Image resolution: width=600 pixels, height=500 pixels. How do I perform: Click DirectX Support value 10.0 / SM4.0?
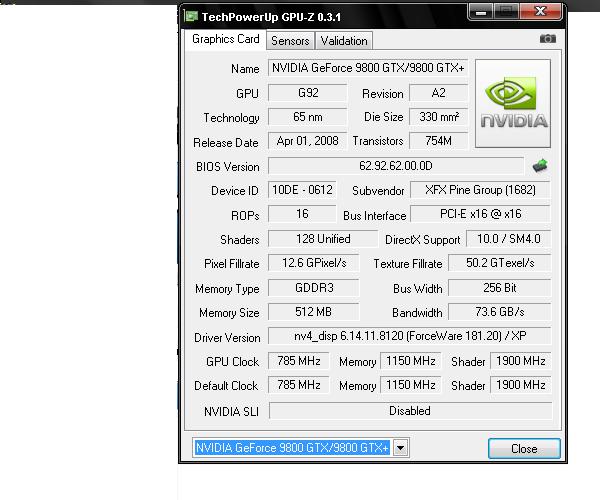pos(509,239)
